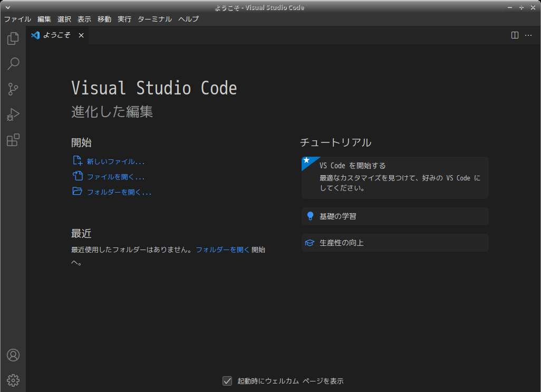The height and width of the screenshot is (392, 541).
Task: Open the ヘルプ menu
Action: click(x=188, y=19)
